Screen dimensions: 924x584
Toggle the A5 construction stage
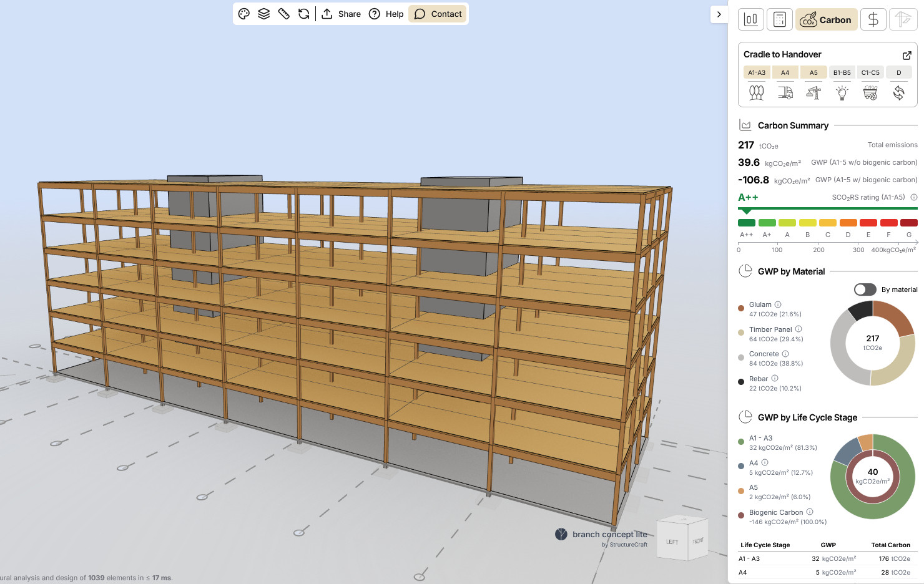813,72
